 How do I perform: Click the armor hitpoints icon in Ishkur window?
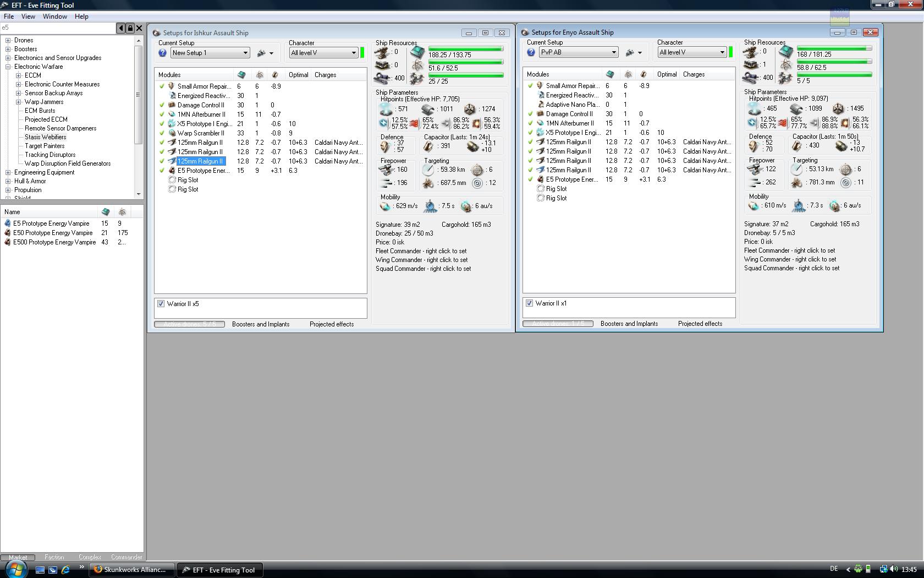(x=428, y=109)
